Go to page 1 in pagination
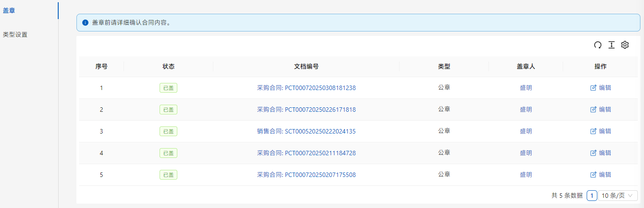The width and height of the screenshot is (644, 208). click(592, 196)
